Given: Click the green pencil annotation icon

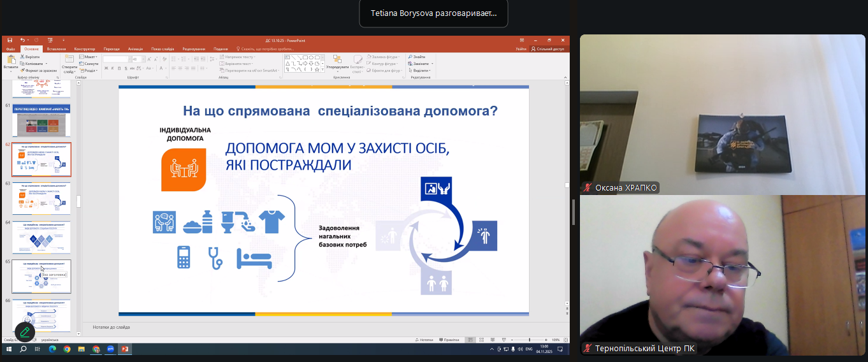Looking at the screenshot, I should point(25,332).
